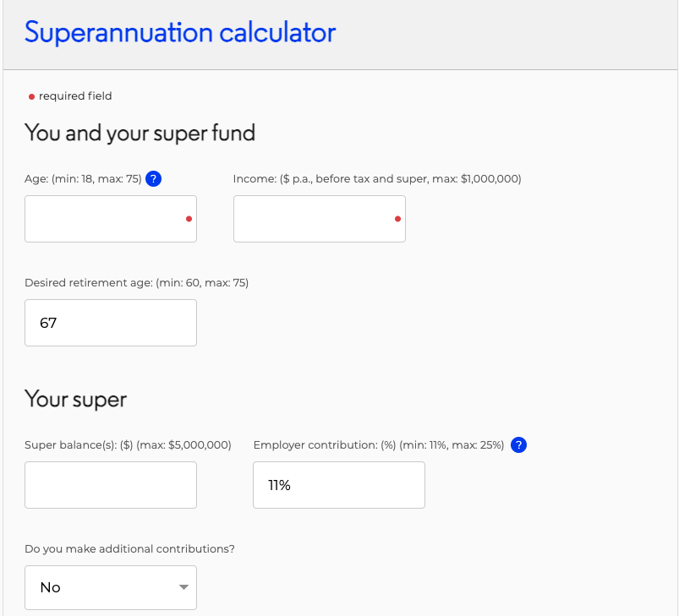The width and height of the screenshot is (679, 616).
Task: Click the You and your super fund heading
Action: [x=140, y=133]
